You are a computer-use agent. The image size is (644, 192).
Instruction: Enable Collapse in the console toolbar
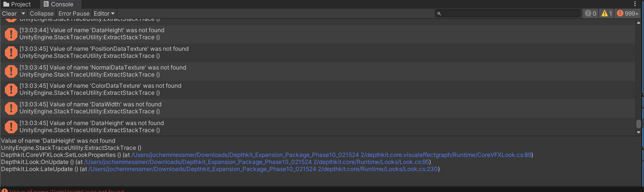[x=42, y=14]
